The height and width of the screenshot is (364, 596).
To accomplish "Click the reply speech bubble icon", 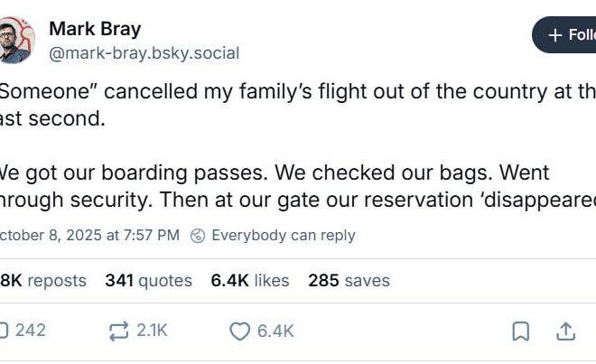I will point(3,331).
